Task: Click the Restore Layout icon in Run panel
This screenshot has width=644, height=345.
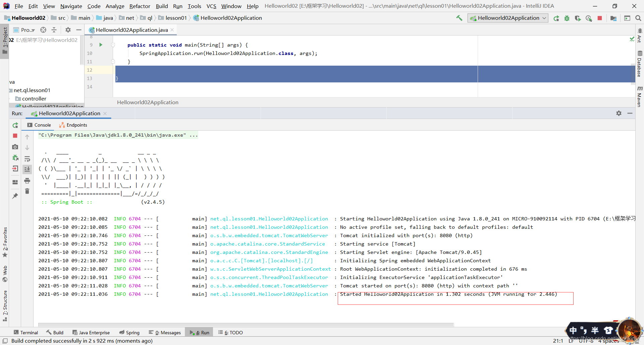Action: coord(15,182)
